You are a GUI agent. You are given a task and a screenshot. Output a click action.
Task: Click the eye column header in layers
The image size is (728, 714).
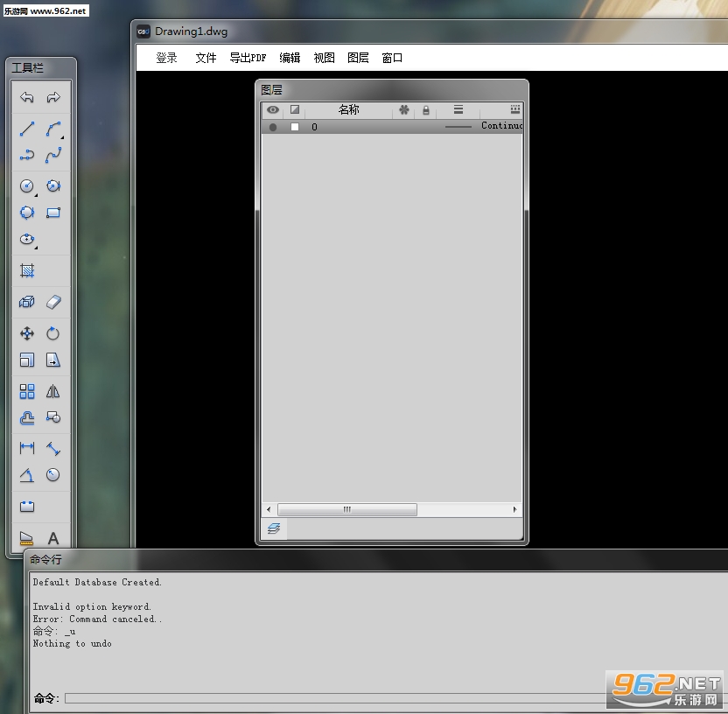click(273, 110)
